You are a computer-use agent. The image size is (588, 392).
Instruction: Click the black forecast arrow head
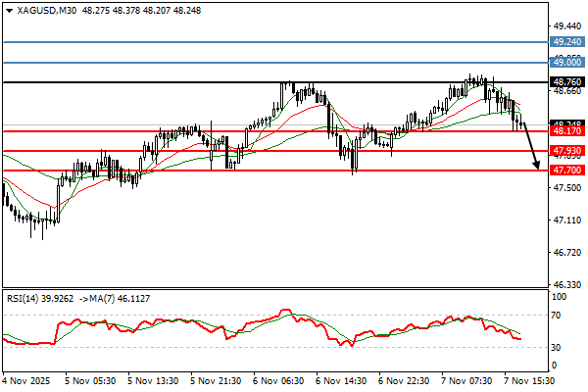(x=537, y=167)
